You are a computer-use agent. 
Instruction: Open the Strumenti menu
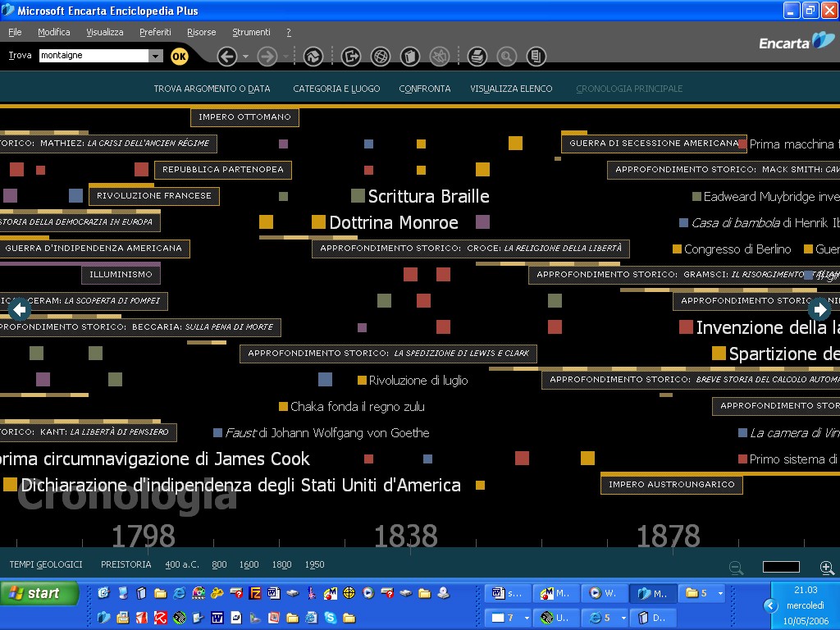251,32
